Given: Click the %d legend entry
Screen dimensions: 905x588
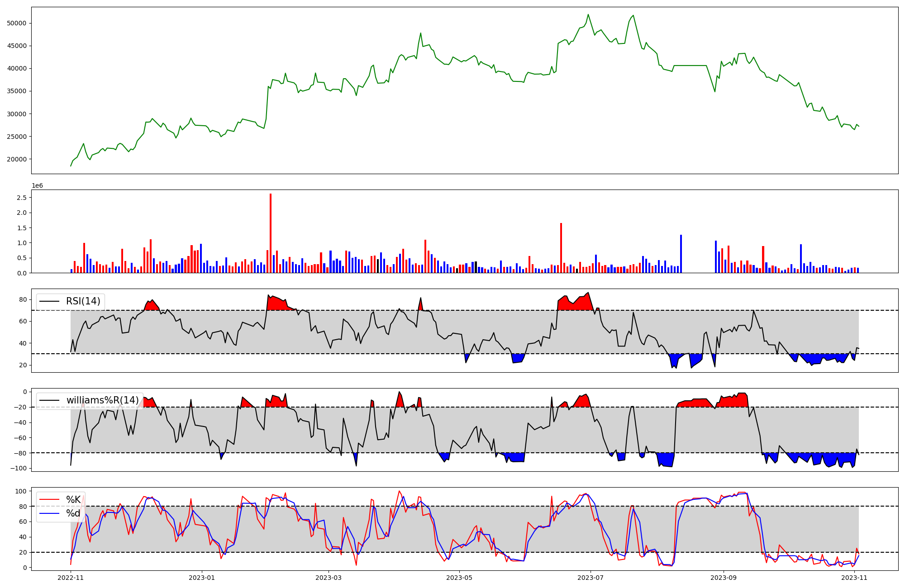Looking at the screenshot, I should [73, 513].
